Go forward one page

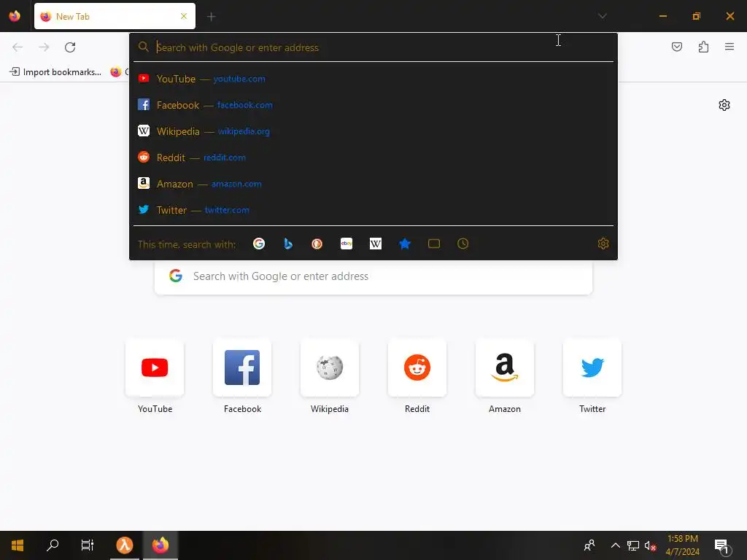(x=44, y=47)
